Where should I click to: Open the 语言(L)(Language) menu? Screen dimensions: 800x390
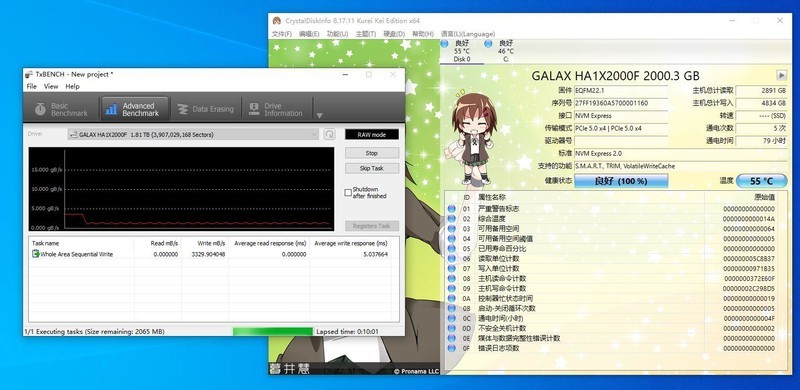[x=468, y=34]
